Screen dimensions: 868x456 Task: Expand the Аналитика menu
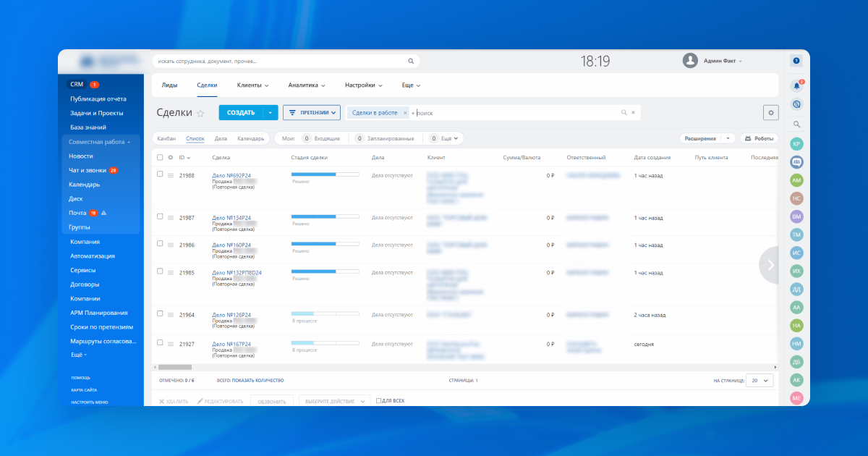[307, 85]
